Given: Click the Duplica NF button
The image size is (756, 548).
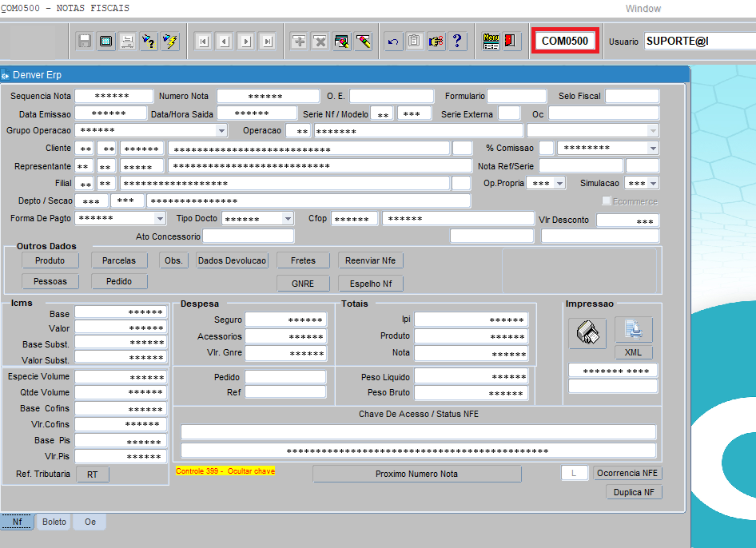Looking at the screenshot, I should pos(634,492).
